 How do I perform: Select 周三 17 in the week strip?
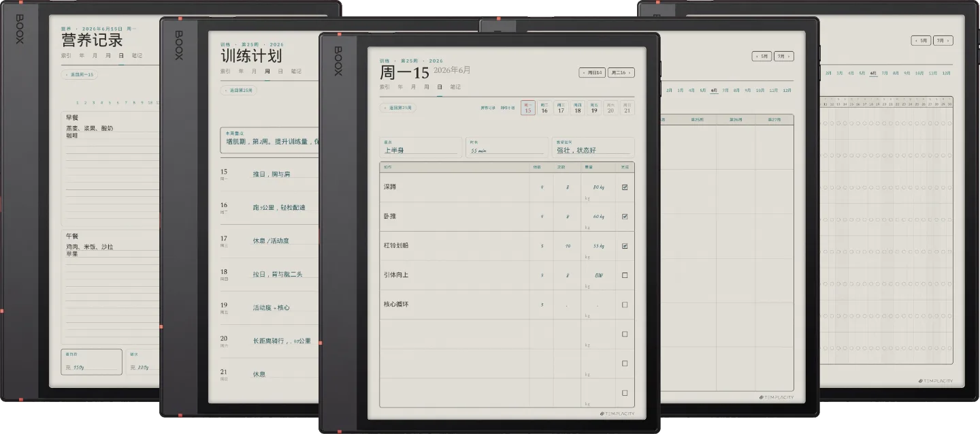click(561, 108)
